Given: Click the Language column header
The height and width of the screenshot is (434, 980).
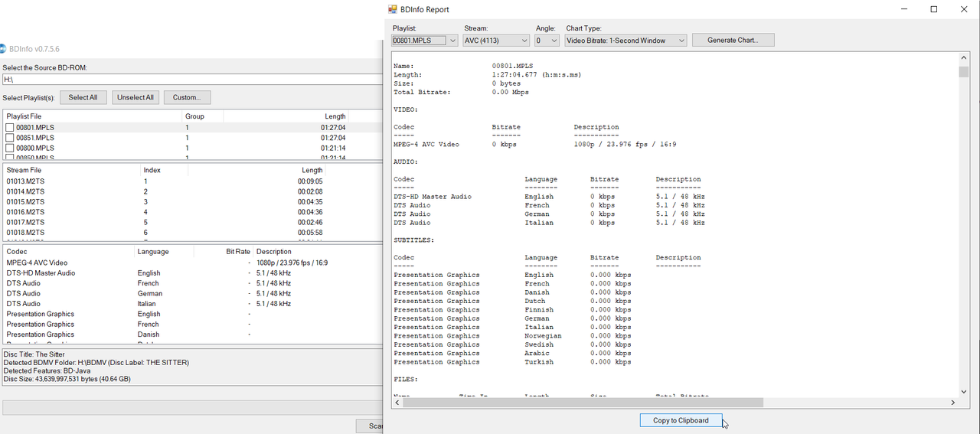Looking at the screenshot, I should [x=164, y=251].
